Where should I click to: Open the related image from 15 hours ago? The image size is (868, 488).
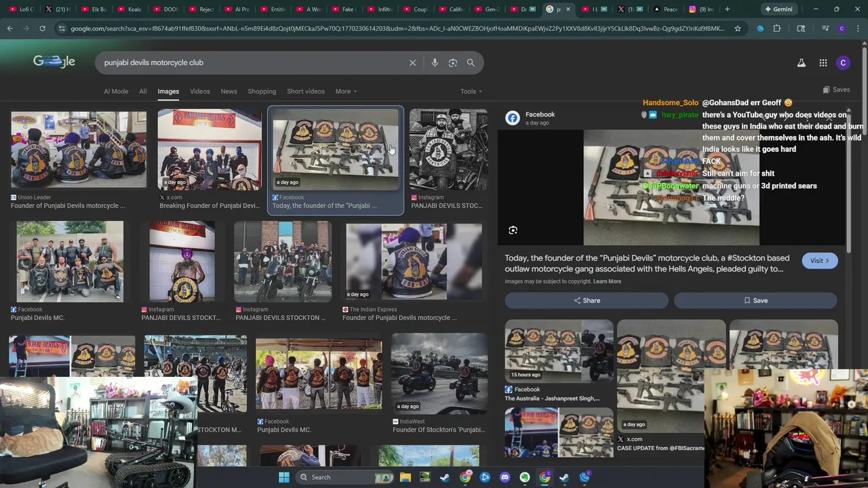[x=559, y=351]
